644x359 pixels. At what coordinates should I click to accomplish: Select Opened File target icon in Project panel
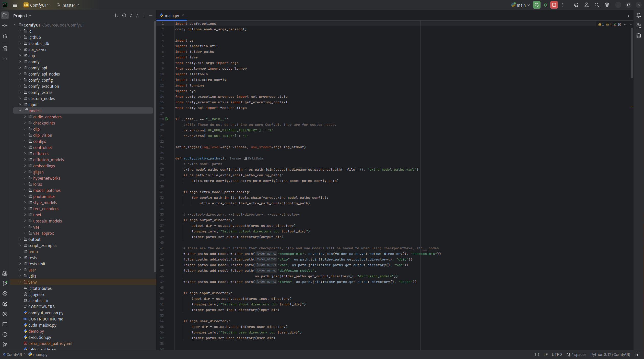(x=124, y=15)
